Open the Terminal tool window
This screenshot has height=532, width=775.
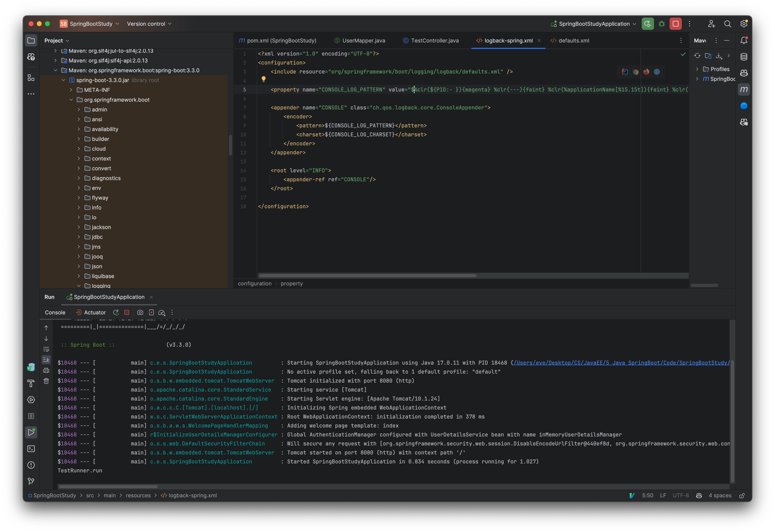[x=31, y=449]
